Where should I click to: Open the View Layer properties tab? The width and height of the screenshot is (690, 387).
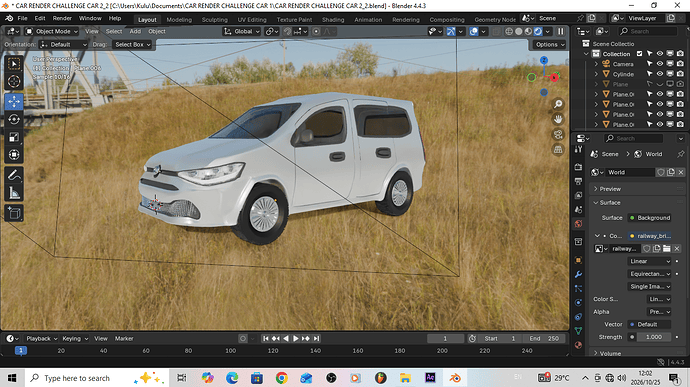579,195
